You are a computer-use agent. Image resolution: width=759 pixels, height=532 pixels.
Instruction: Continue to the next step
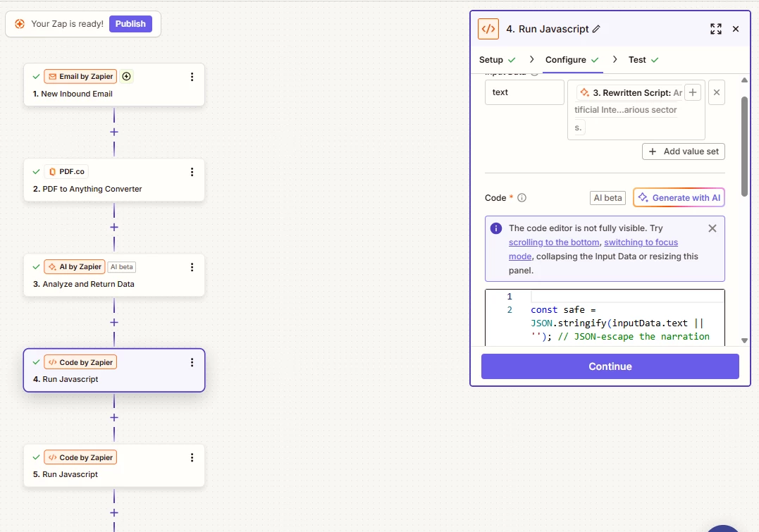click(x=610, y=366)
